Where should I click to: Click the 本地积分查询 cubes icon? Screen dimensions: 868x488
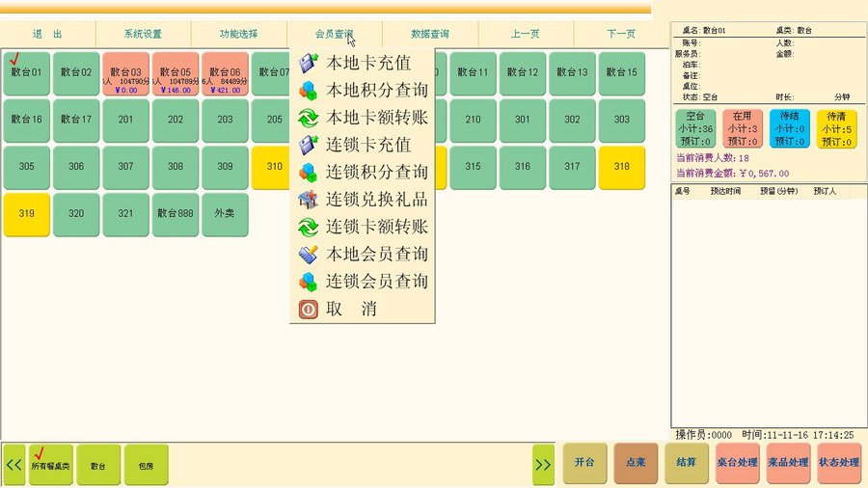click(x=309, y=91)
